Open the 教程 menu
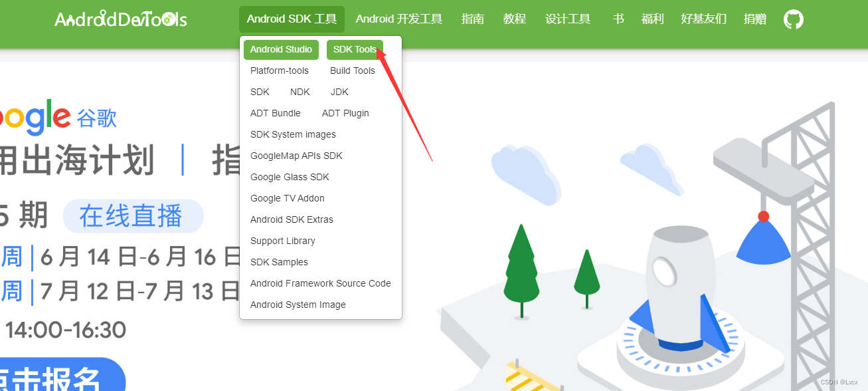Screen dimensions: 868x391 tap(515, 19)
